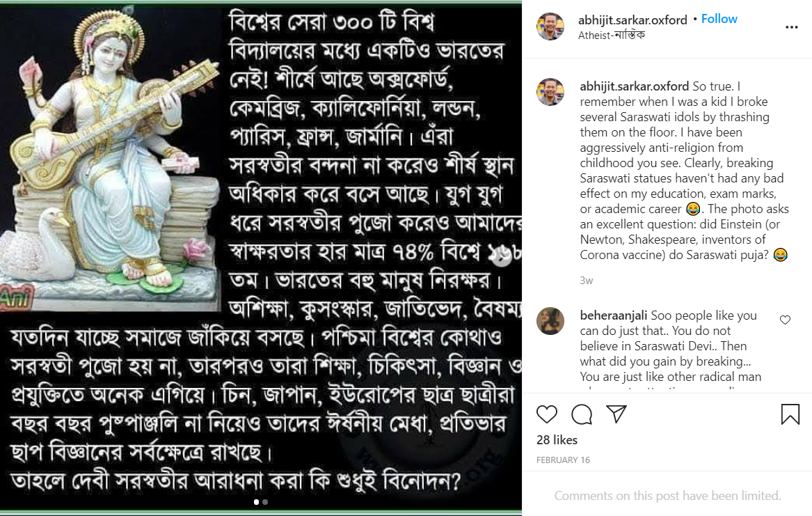This screenshot has height=516, width=812.
Task: Like the post with heart icon
Action: pyautogui.click(x=546, y=414)
